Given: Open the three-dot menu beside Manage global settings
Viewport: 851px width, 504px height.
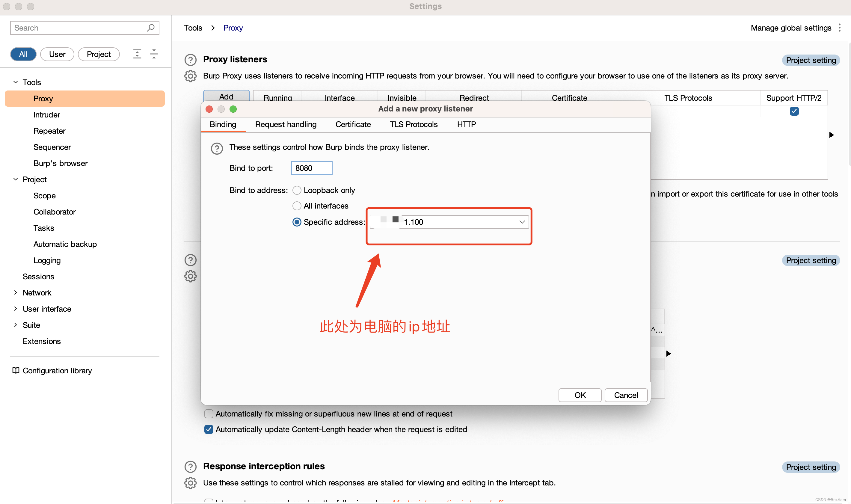Looking at the screenshot, I should coord(839,28).
